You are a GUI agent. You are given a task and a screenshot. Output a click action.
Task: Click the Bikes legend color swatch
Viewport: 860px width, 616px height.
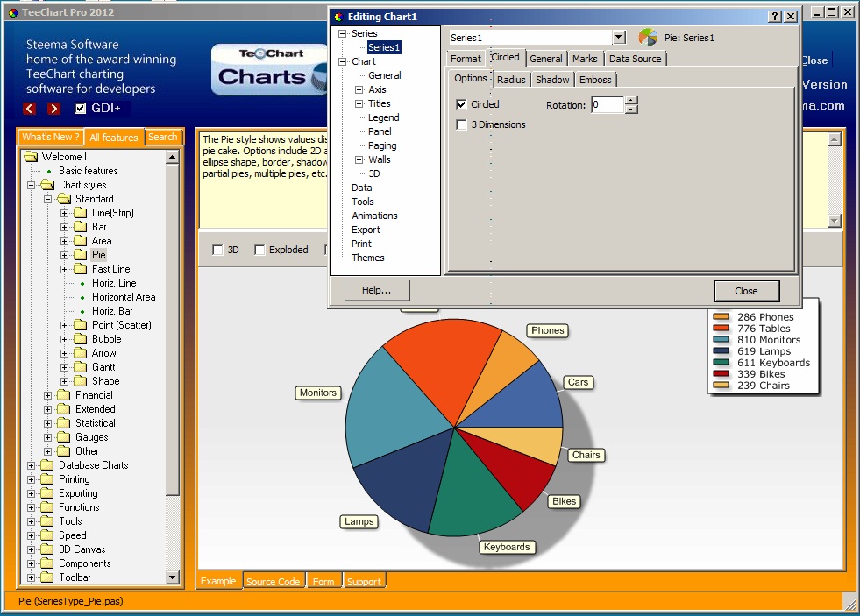(721, 374)
